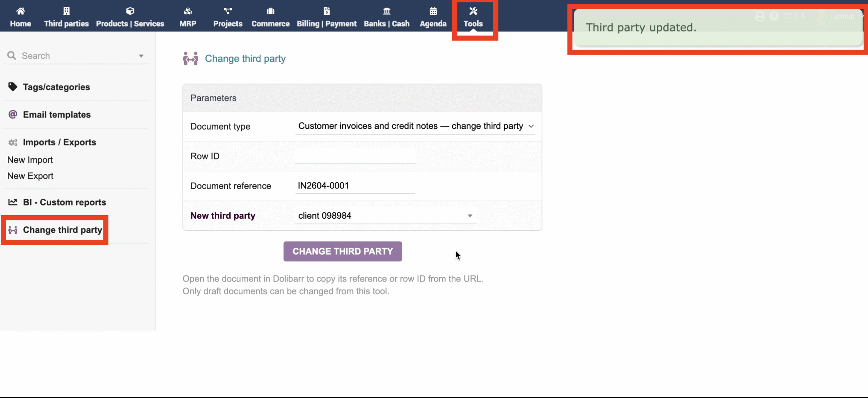Open the Home module icon

coord(21,11)
